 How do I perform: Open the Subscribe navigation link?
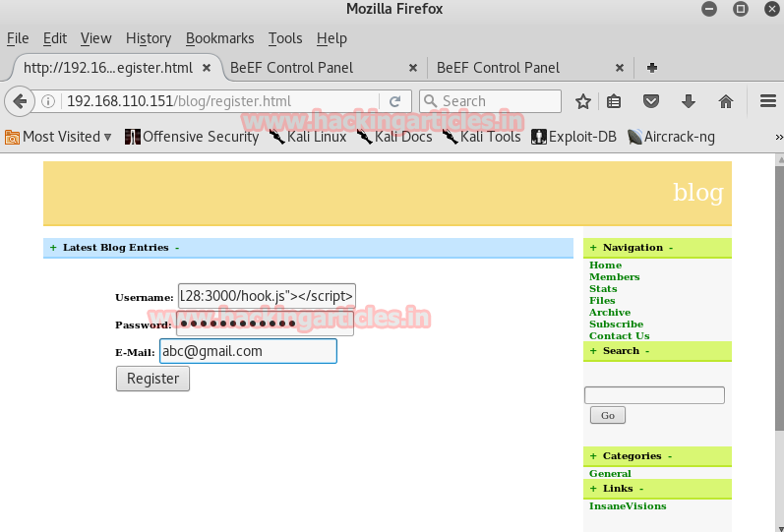tap(616, 324)
